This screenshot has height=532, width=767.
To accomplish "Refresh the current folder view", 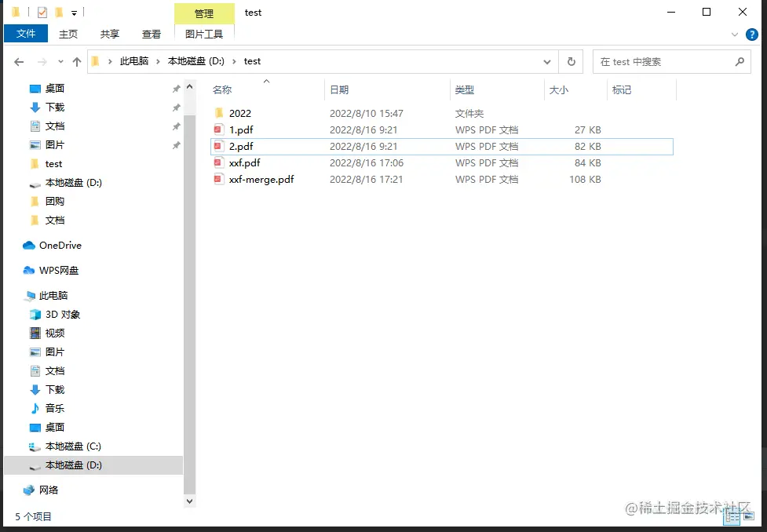I will (571, 62).
